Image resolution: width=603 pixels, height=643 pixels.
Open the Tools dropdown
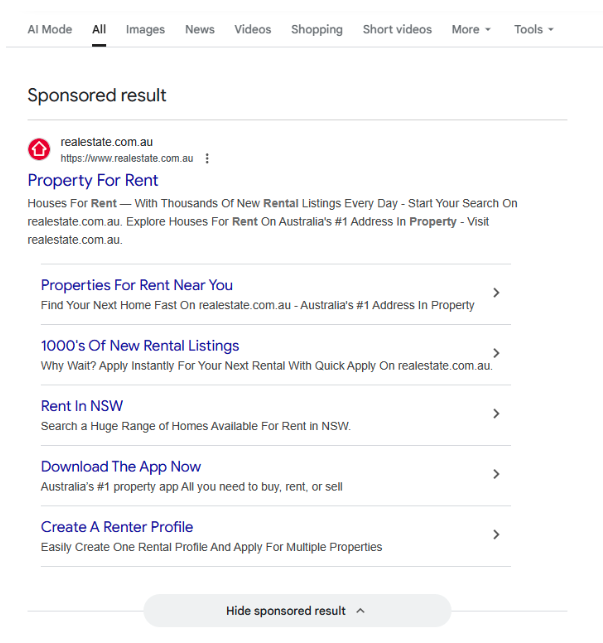pos(534,30)
